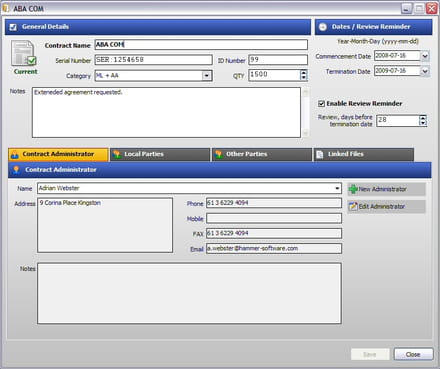Click the QTY number field
This screenshot has height=369, width=440.
click(x=274, y=75)
